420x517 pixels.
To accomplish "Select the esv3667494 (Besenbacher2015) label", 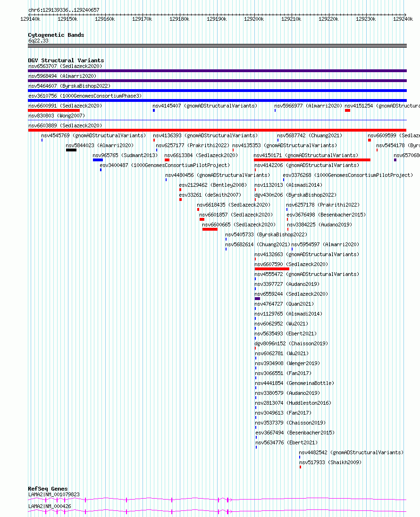I will (x=295, y=432).
